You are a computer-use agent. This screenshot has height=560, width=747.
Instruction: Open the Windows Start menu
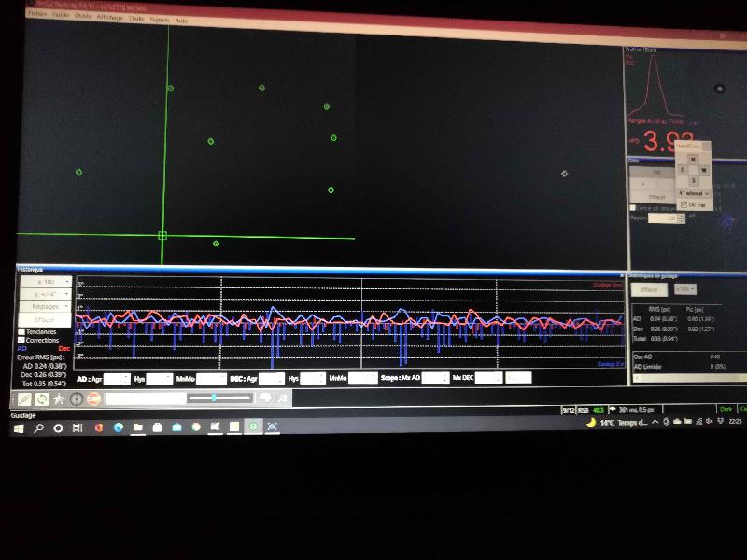[19, 428]
